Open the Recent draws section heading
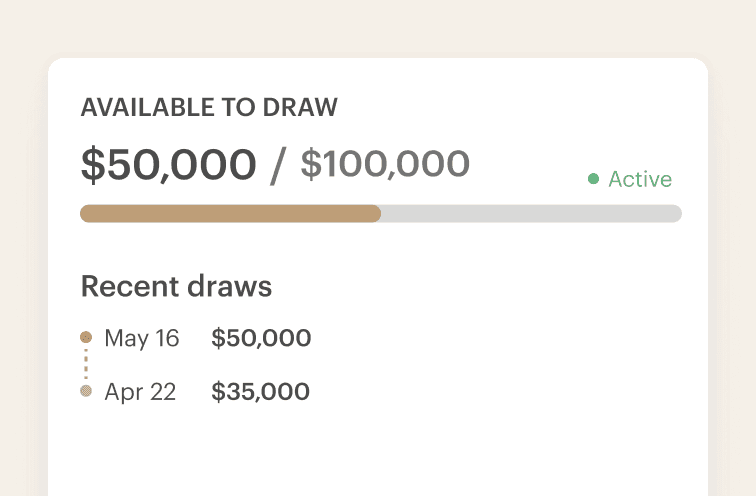 click(176, 286)
